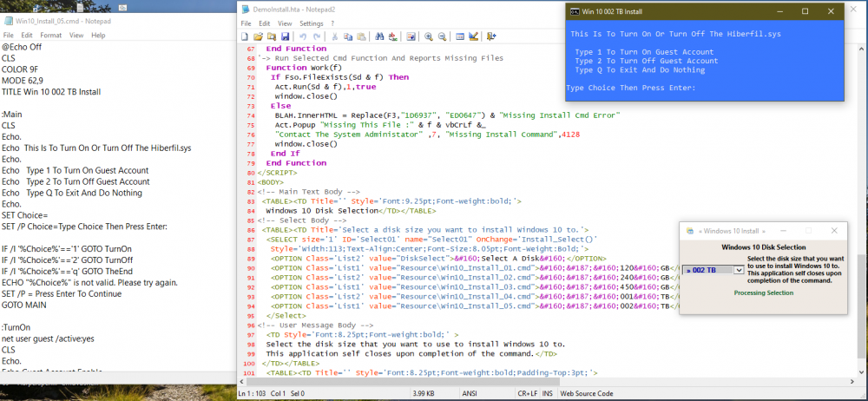Viewport: 868px width, 401px height.
Task: Open Find with the binoculars icon
Action: 380,36
